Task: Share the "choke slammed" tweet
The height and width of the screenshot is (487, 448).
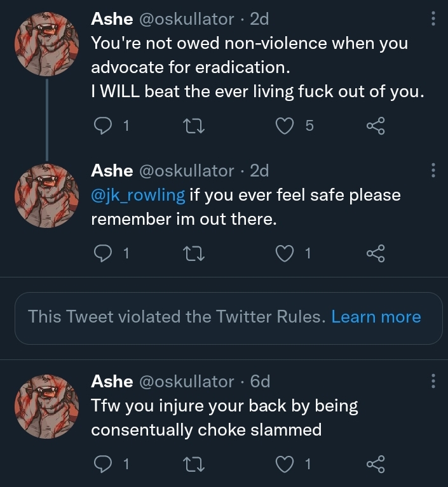Action: tap(376, 464)
